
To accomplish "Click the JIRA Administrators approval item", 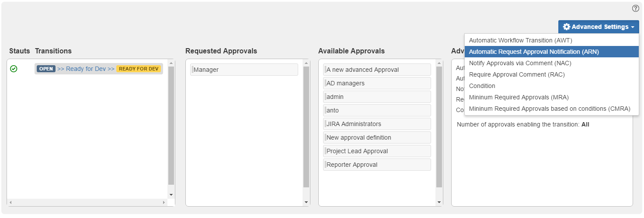I will [377, 124].
